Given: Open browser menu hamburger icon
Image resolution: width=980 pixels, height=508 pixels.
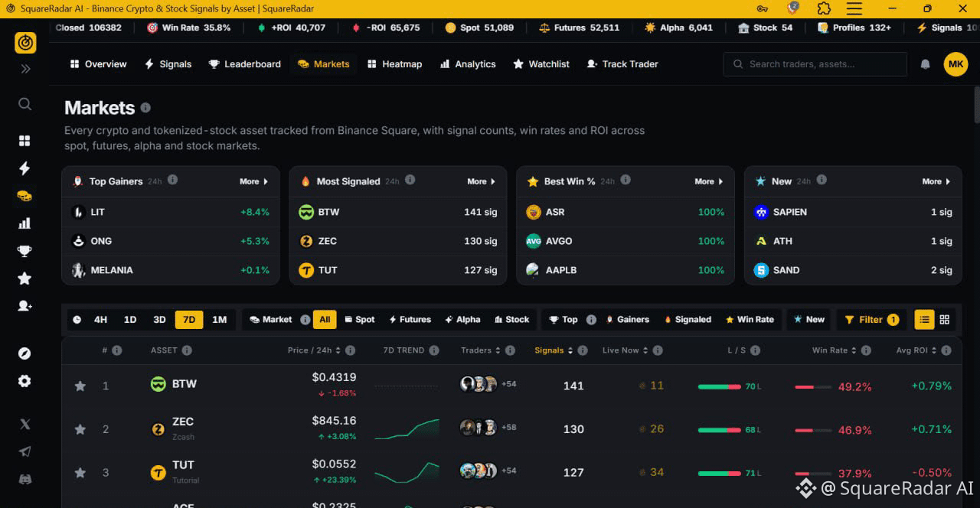Looking at the screenshot, I should [x=854, y=8].
